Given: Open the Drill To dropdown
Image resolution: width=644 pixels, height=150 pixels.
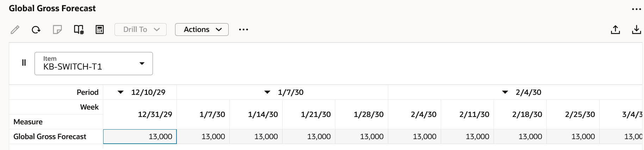Looking at the screenshot, I should tap(141, 30).
